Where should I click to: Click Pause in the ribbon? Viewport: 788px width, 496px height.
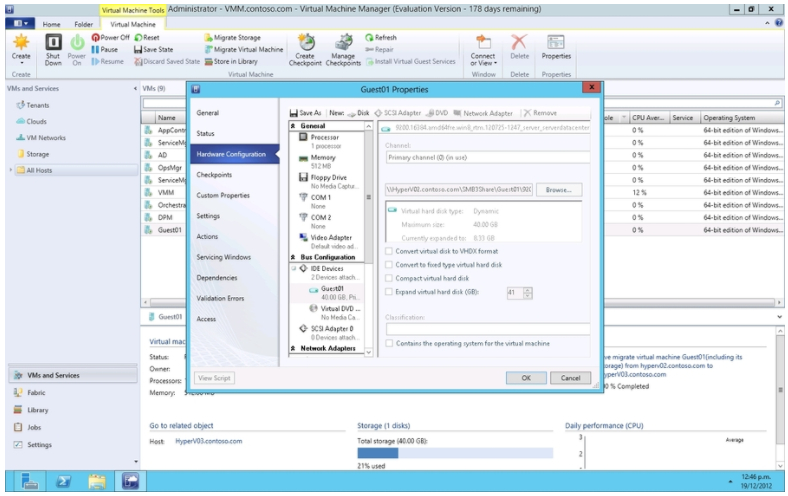(x=105, y=49)
